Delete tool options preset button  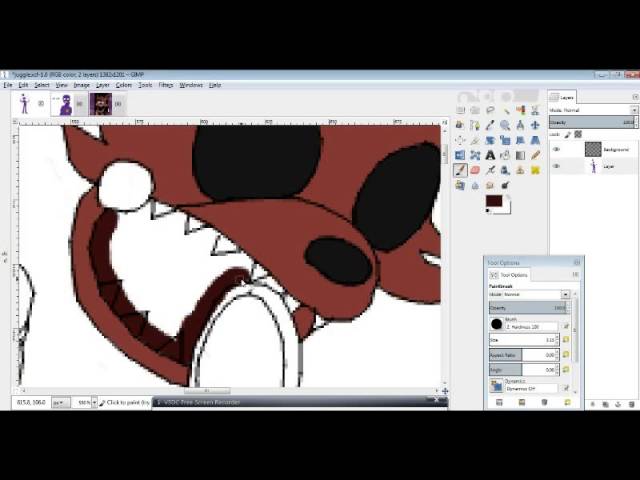pos(544,402)
